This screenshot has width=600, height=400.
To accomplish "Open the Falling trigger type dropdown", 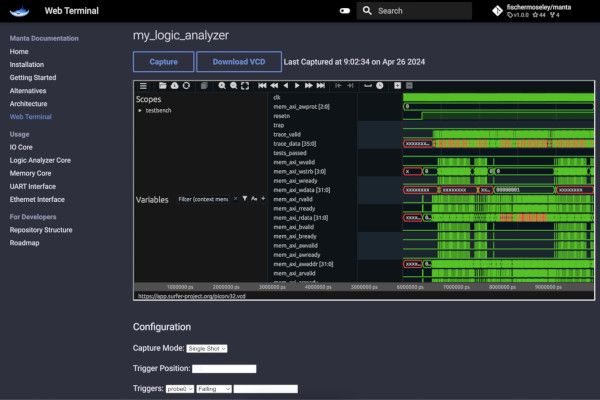I will [x=213, y=388].
